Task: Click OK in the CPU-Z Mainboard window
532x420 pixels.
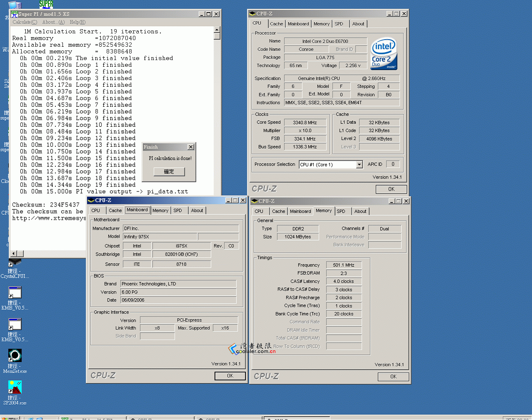Action: 230,376
